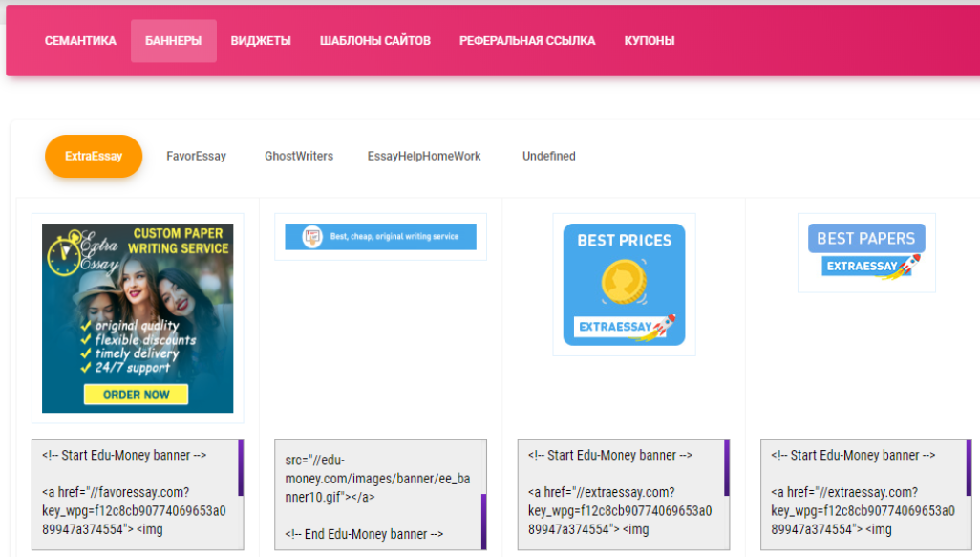Click the Custom Paper Writing Service banner
The width and height of the screenshot is (980, 557).
(138, 318)
